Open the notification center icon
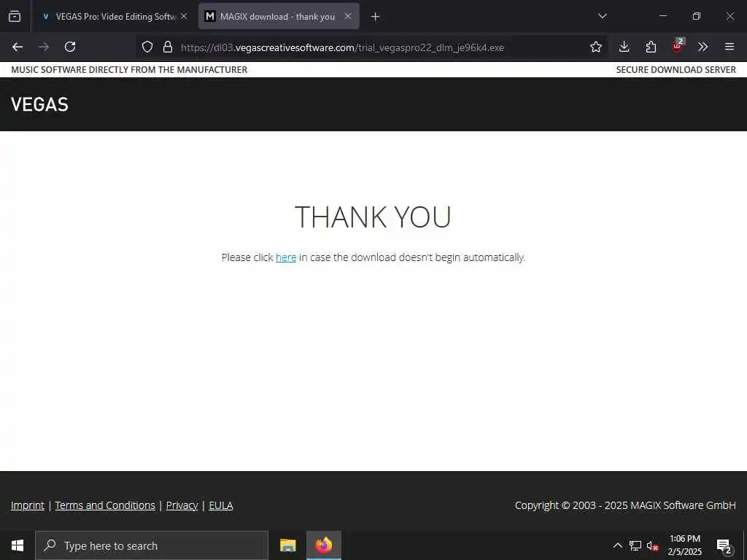 pos(724,545)
